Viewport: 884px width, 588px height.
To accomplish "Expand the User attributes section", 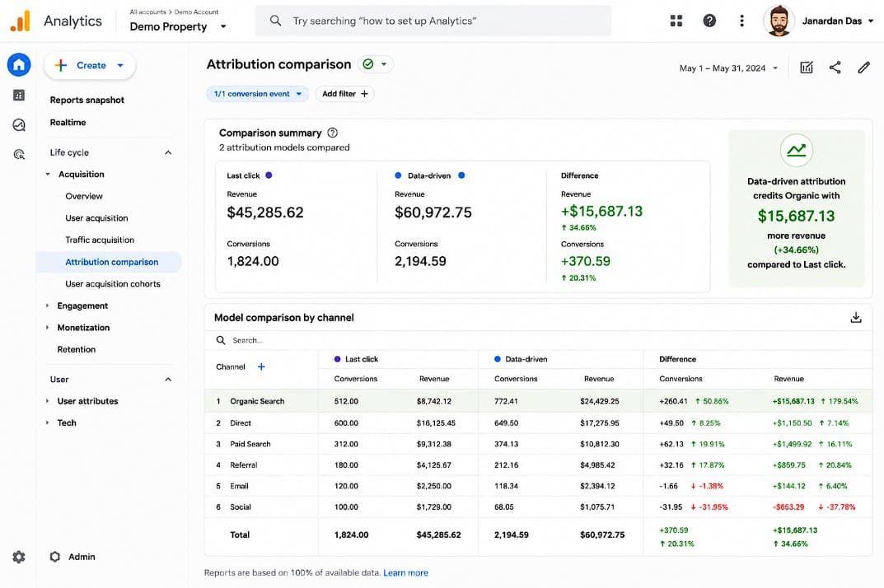I will 47,401.
